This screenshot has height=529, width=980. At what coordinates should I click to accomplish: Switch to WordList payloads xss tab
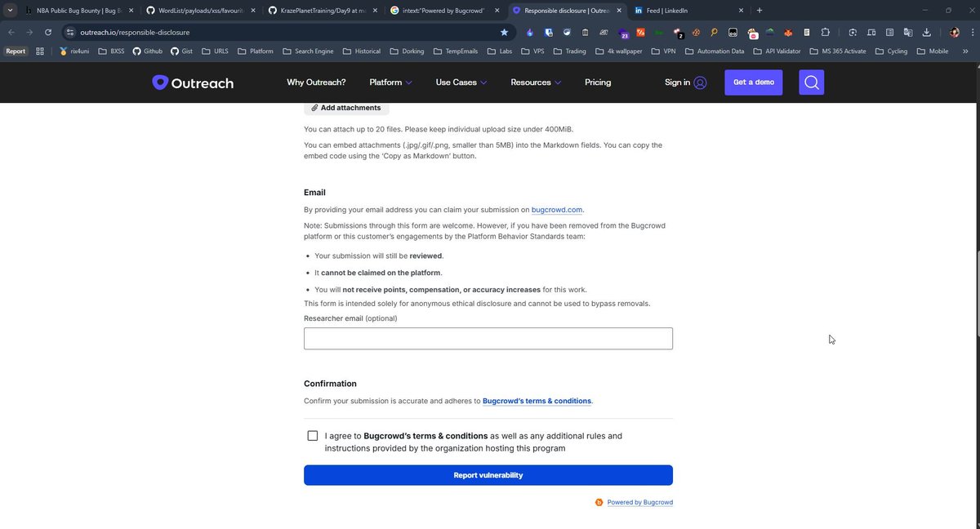[x=200, y=11]
